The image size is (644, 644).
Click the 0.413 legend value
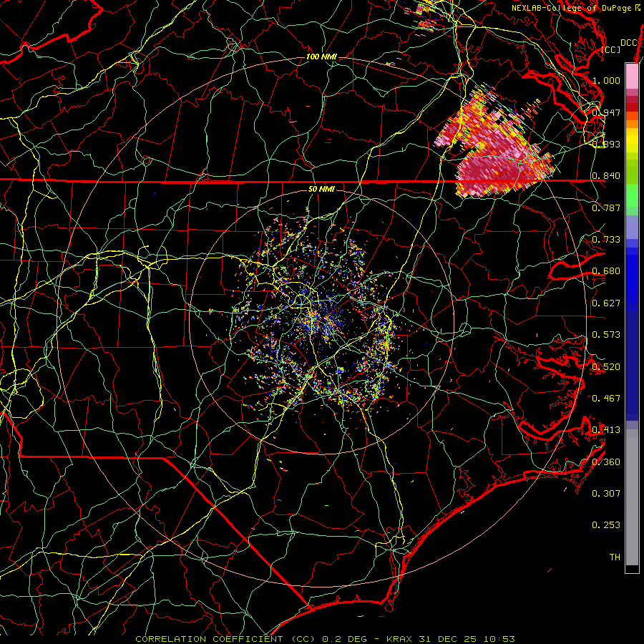(x=606, y=430)
